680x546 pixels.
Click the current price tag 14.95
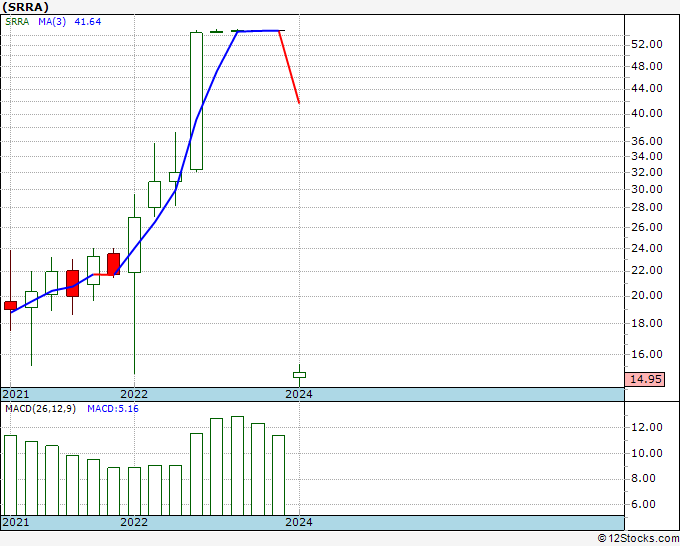coord(645,379)
